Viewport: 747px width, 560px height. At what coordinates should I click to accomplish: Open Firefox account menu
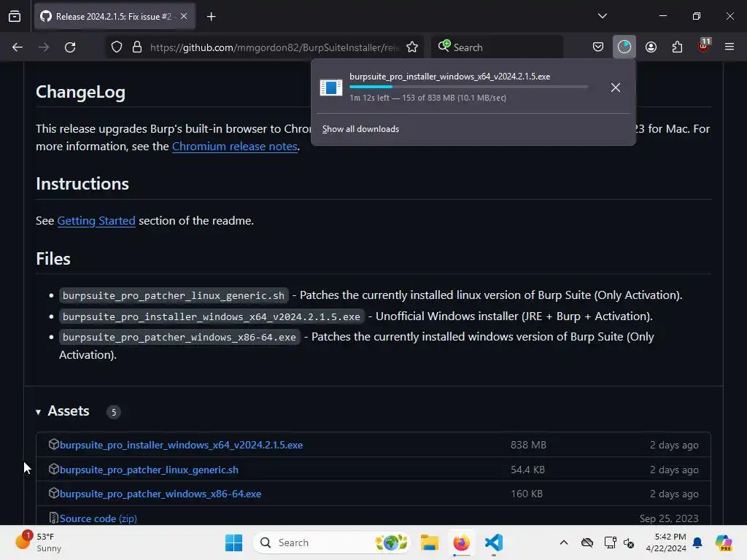click(651, 47)
